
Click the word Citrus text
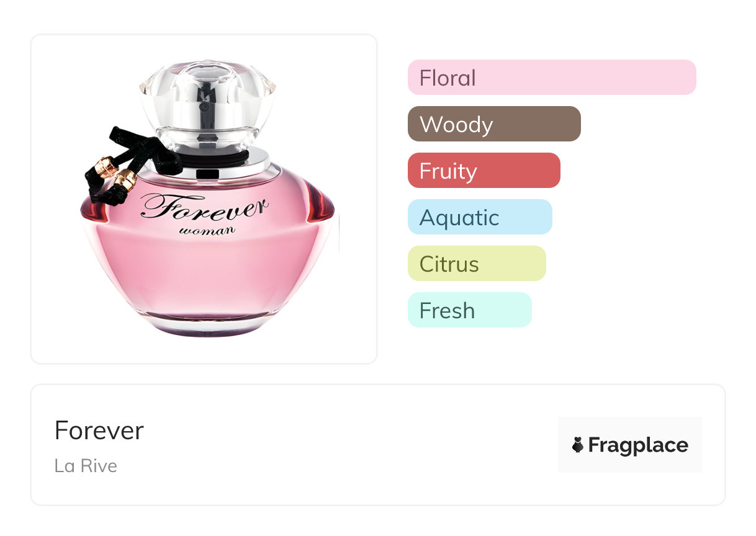tap(449, 264)
